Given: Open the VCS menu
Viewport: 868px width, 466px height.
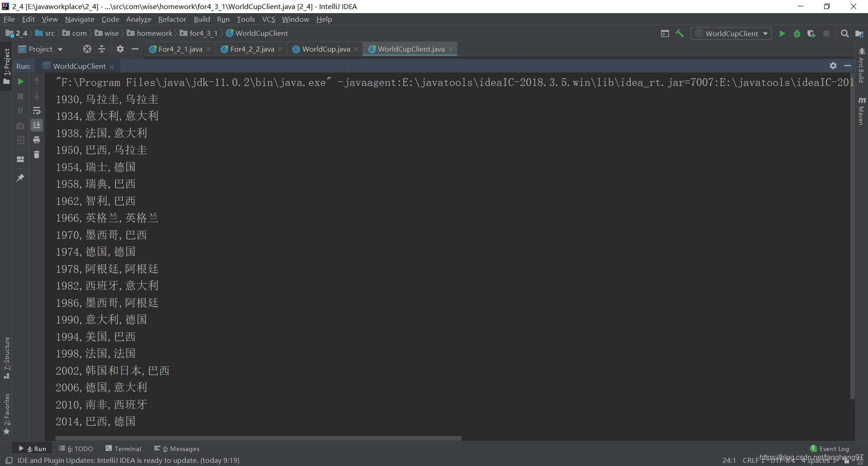Looking at the screenshot, I should point(269,19).
